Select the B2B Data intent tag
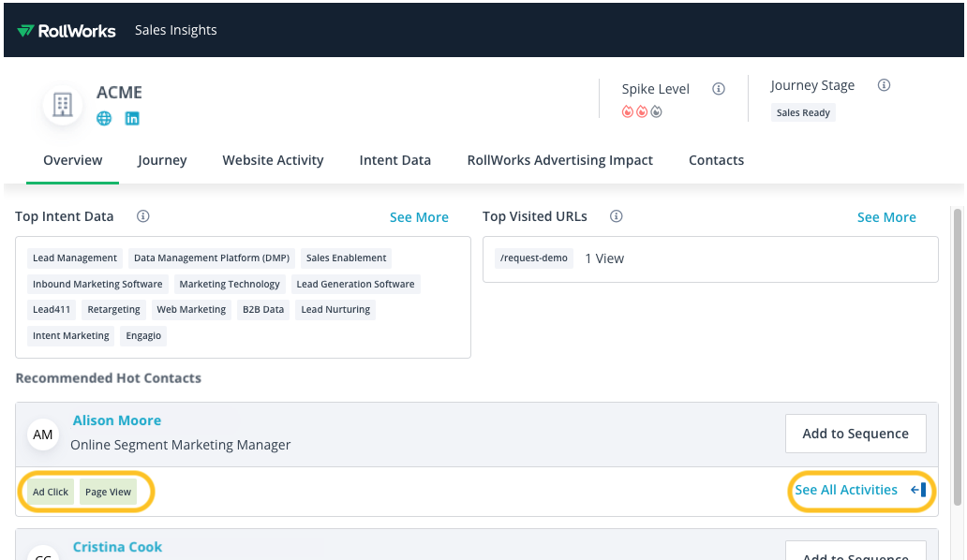This screenshot has width=967, height=560. [263, 309]
